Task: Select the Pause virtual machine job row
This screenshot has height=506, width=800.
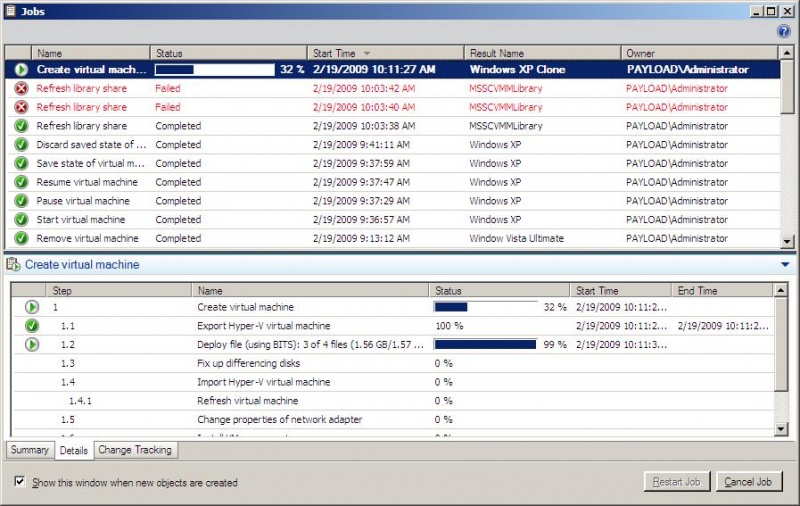Action: coord(87,201)
